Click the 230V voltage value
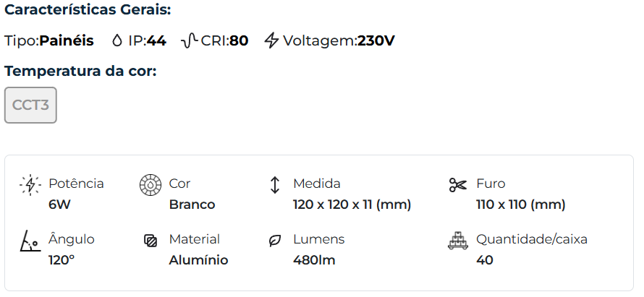Image resolution: width=644 pixels, height=297 pixels. click(376, 40)
